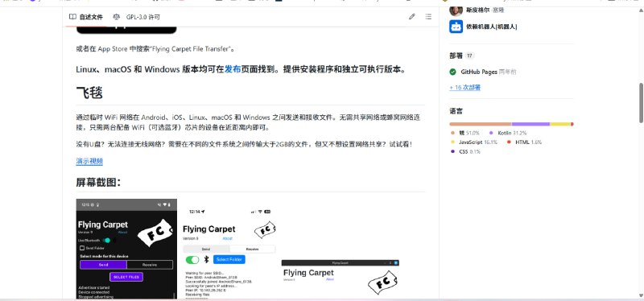The image size is (644, 301).
Task: Click the pencil edit icon for the README
Action: (411, 17)
